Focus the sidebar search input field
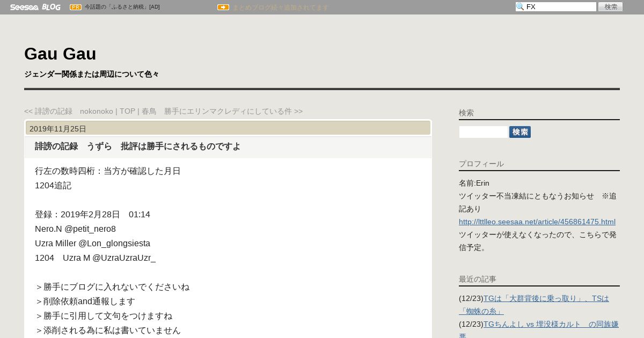The height and width of the screenshot is (338, 644). pyautogui.click(x=484, y=132)
